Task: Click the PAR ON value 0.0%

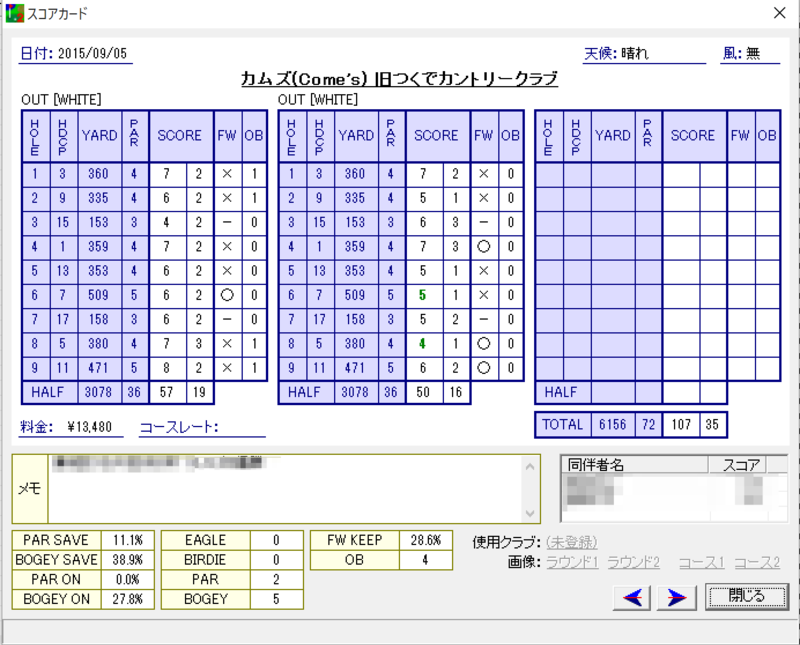Action: pyautogui.click(x=128, y=579)
